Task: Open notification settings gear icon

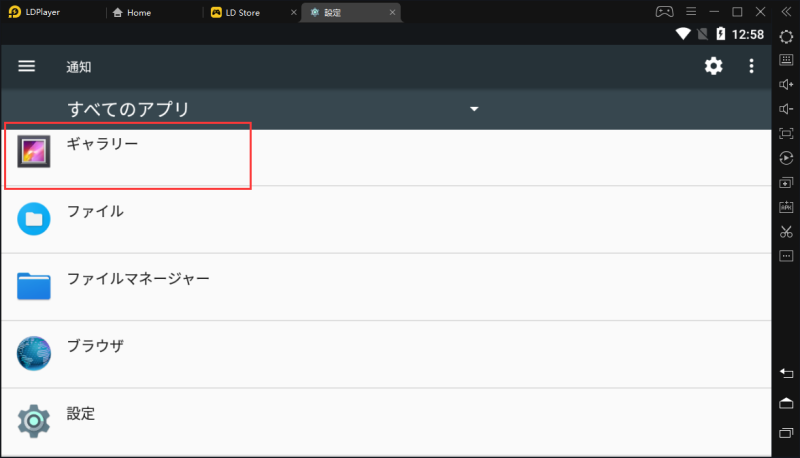Action: coord(713,66)
